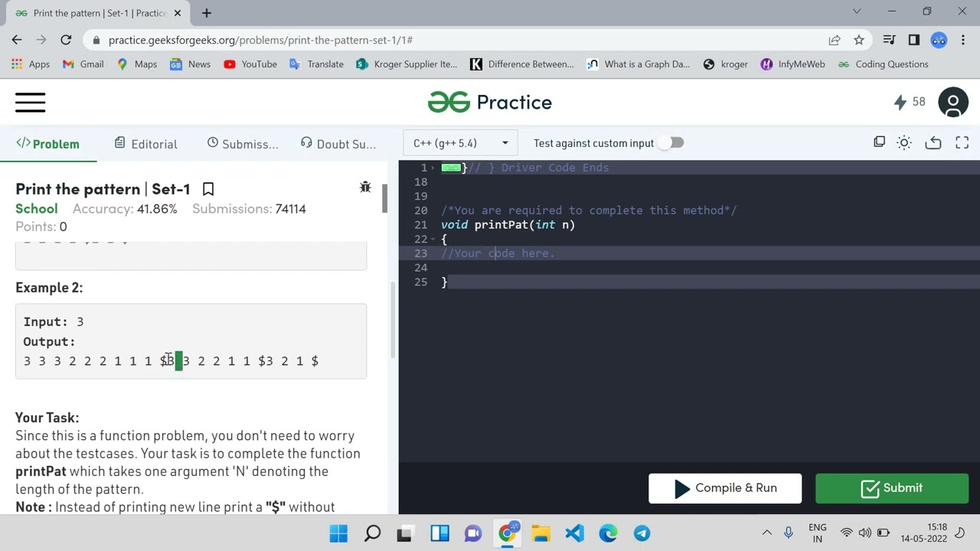Click the School difficulty label

[36, 209]
